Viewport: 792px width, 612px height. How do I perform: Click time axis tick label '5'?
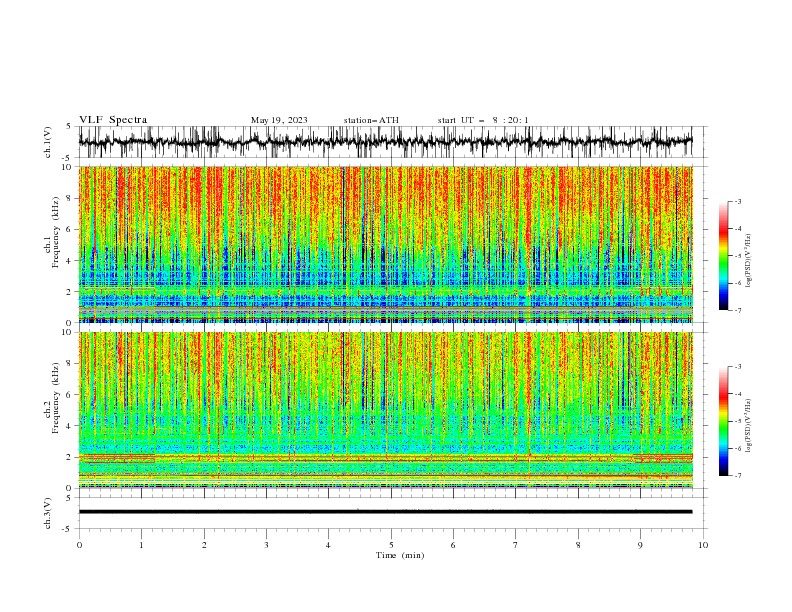391,545
